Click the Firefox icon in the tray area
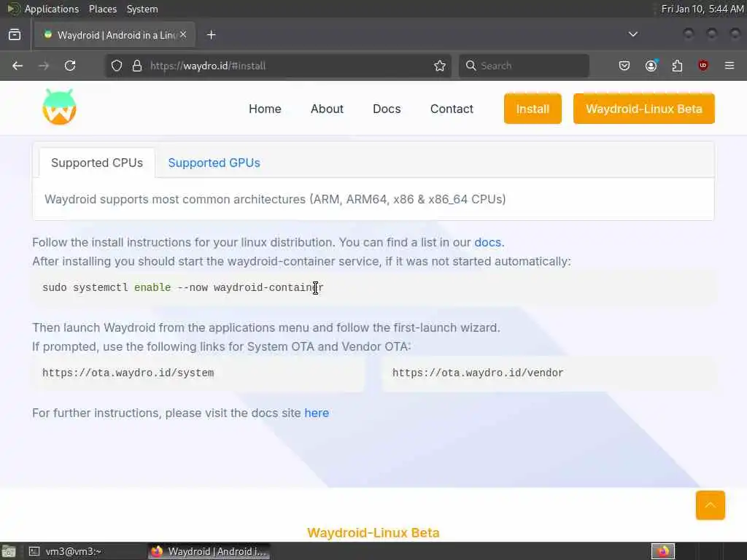The width and height of the screenshot is (747, 560). click(663, 551)
